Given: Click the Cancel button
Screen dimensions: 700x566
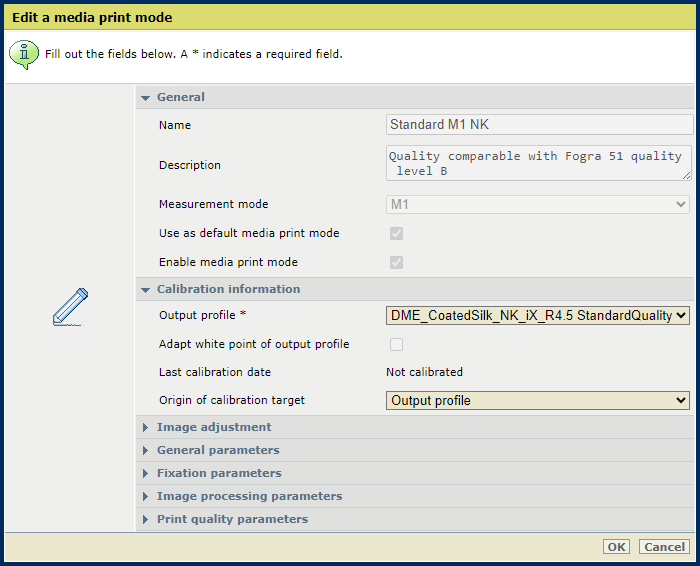Looking at the screenshot, I should pos(664,547).
